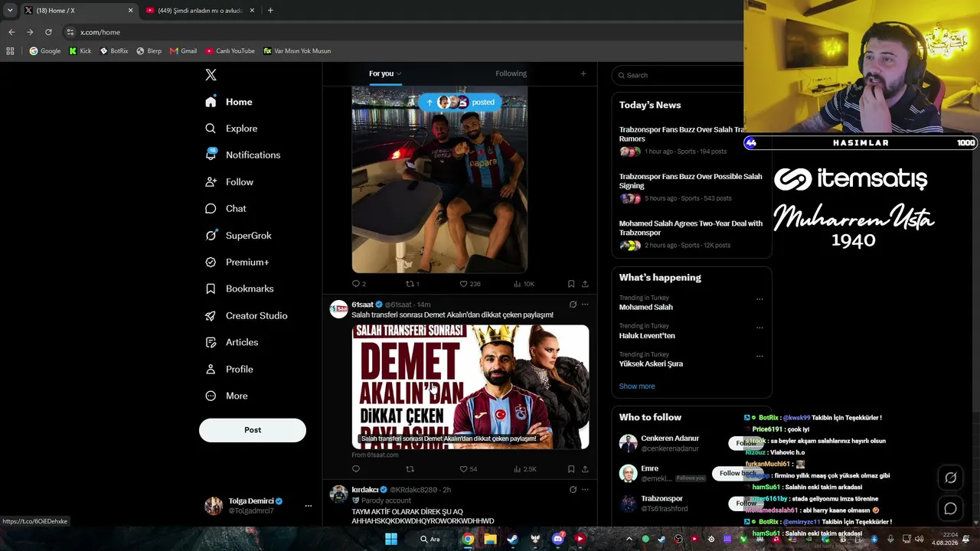Open the Demet Akalın article card image
This screenshot has height=551, width=980.
(470, 387)
